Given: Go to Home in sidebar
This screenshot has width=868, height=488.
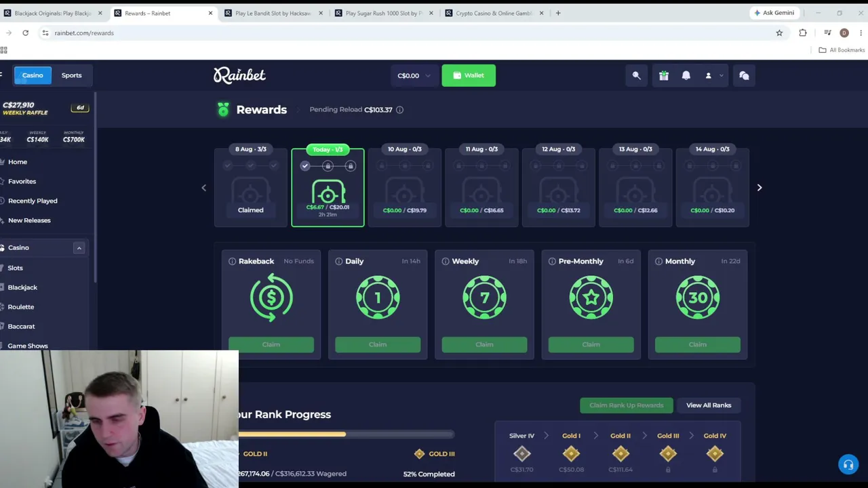Looking at the screenshot, I should pos(18,162).
